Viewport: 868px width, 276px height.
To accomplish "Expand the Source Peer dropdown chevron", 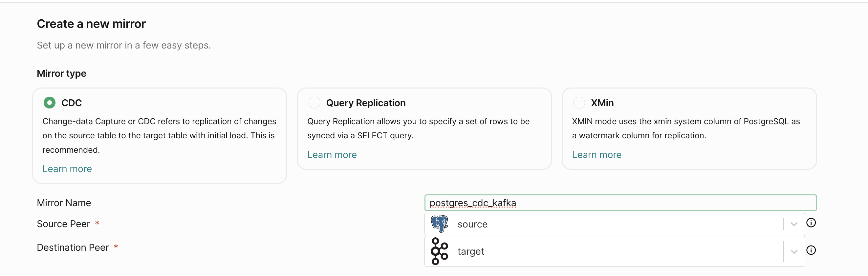I will pos(794,224).
